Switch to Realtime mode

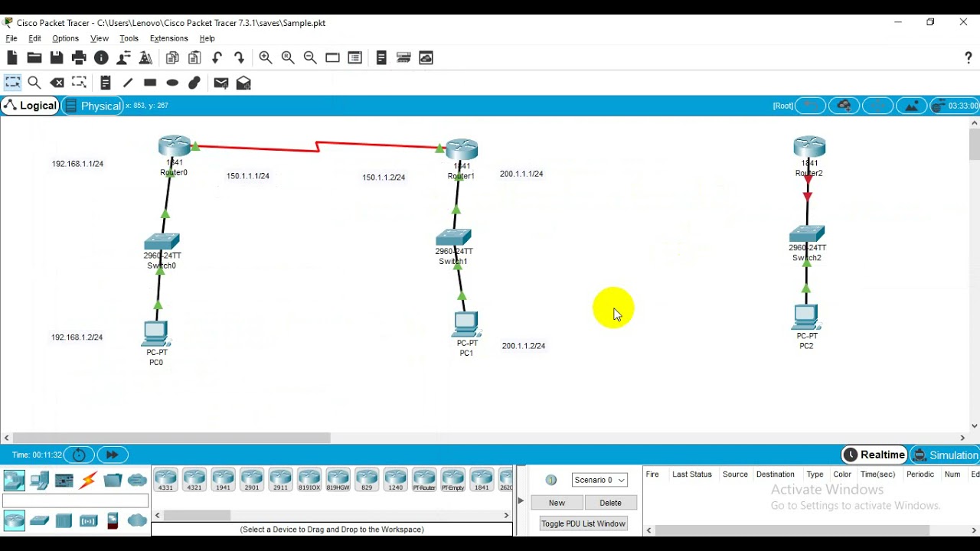coord(874,455)
